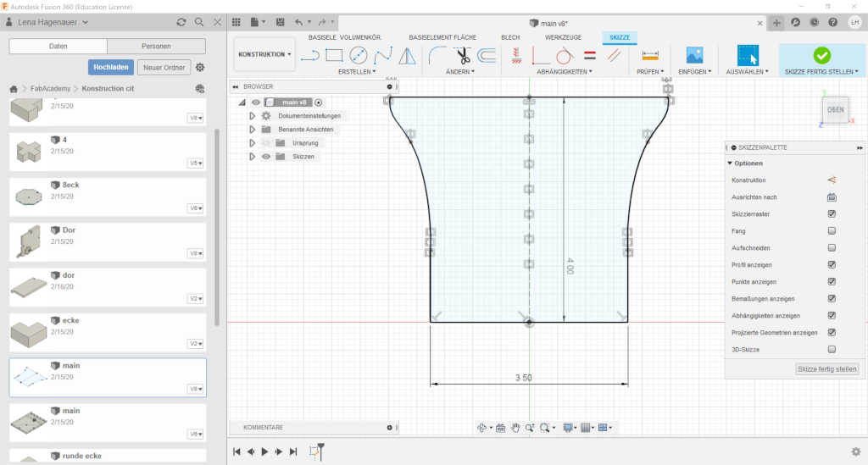Screen dimensions: 868x465
Task: Select the rectangle sketch tool
Action: (334, 56)
